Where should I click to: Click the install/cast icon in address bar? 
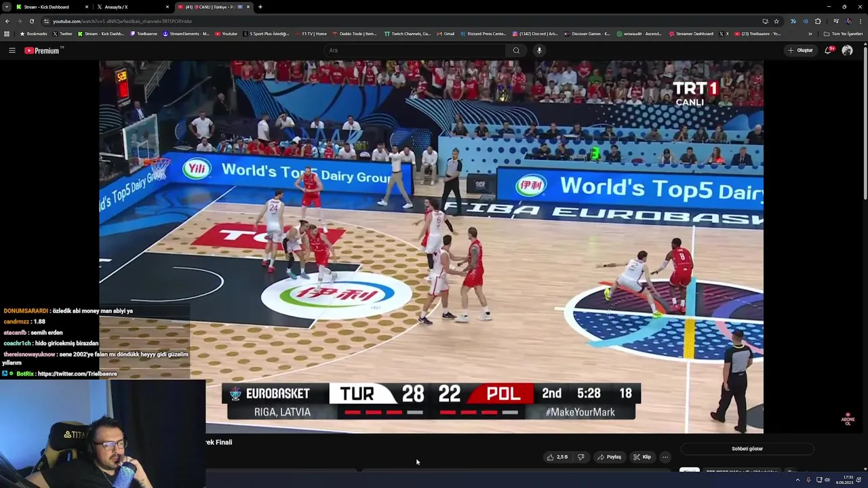765,21
